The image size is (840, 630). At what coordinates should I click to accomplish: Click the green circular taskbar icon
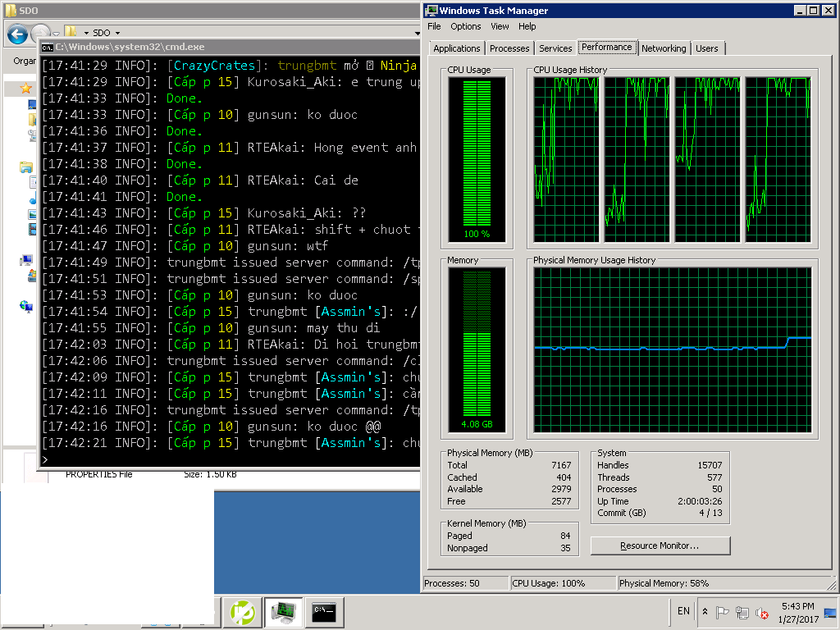point(243,612)
